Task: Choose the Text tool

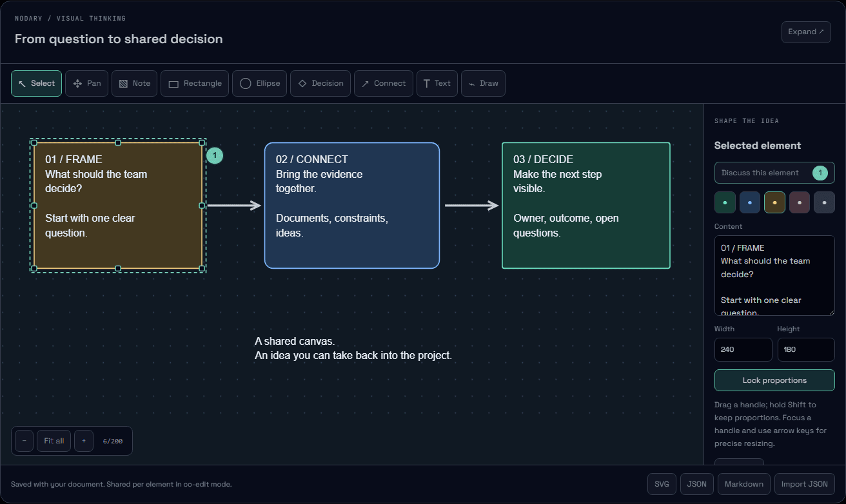Action: tap(437, 83)
